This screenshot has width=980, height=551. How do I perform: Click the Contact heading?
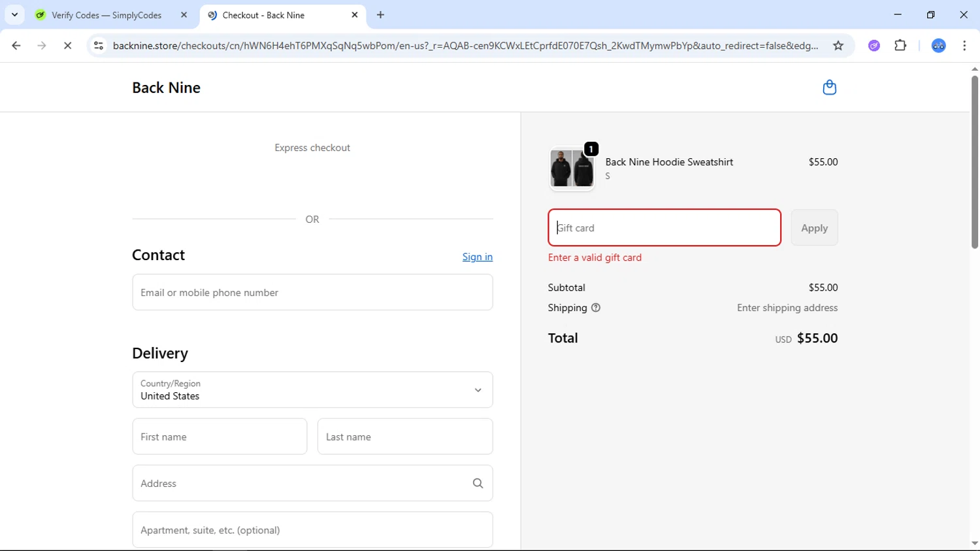click(x=158, y=255)
